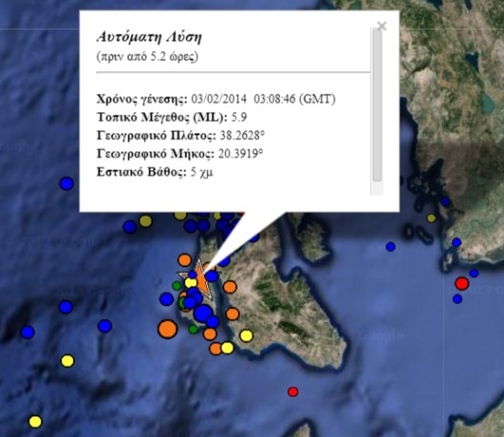This screenshot has width=504, height=437.
Task: Click the blue marker left of popup
Action: pyautogui.click(x=67, y=184)
